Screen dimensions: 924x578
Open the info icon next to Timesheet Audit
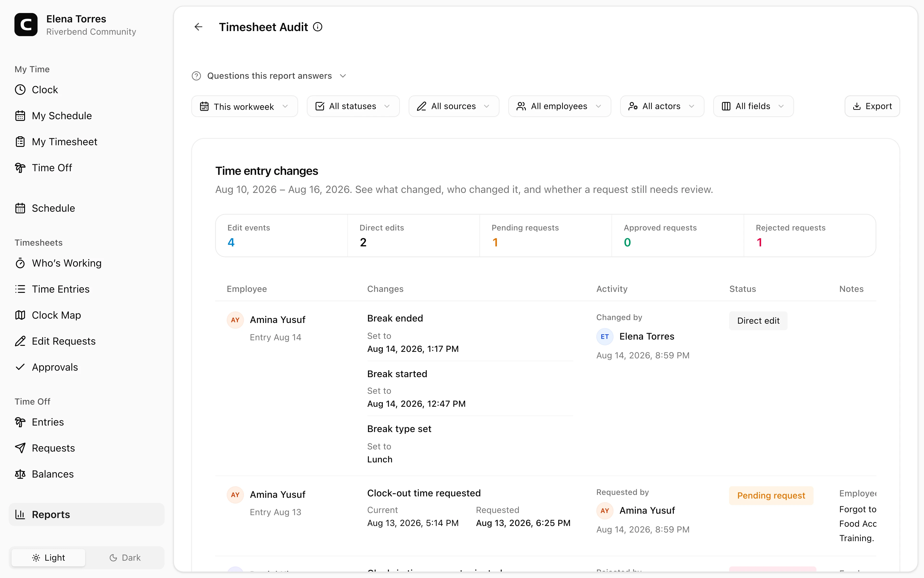point(318,27)
